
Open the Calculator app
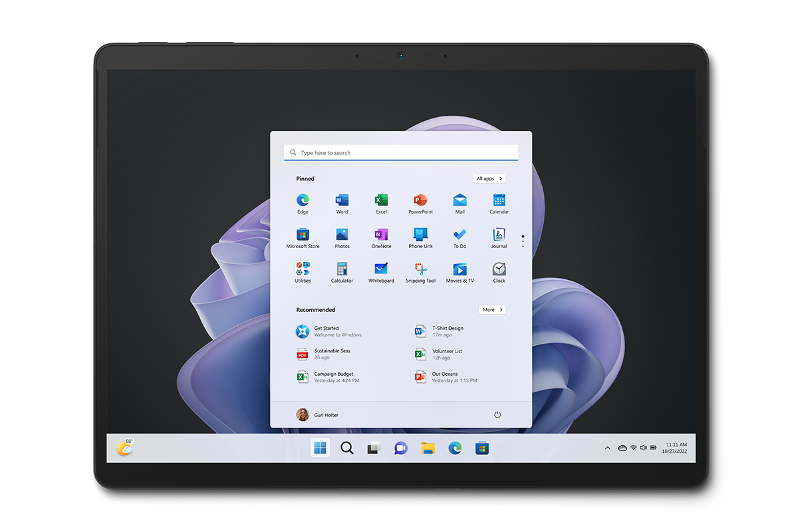pos(342,269)
